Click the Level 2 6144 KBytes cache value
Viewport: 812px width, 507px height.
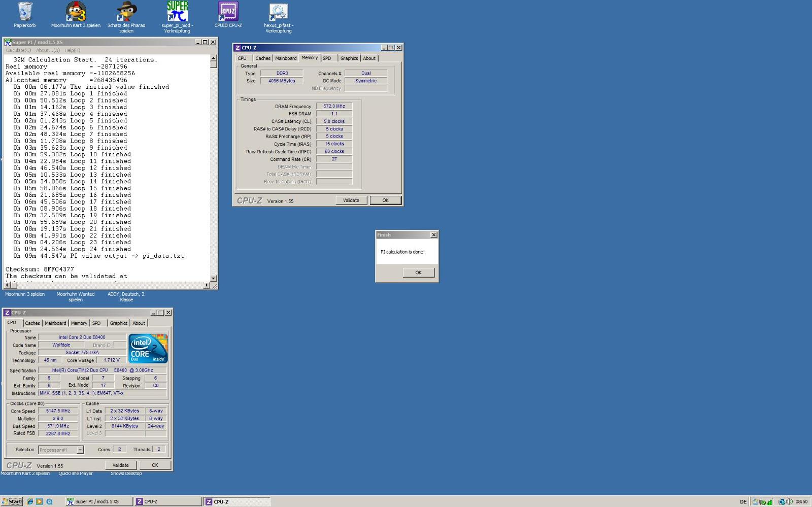124,426
